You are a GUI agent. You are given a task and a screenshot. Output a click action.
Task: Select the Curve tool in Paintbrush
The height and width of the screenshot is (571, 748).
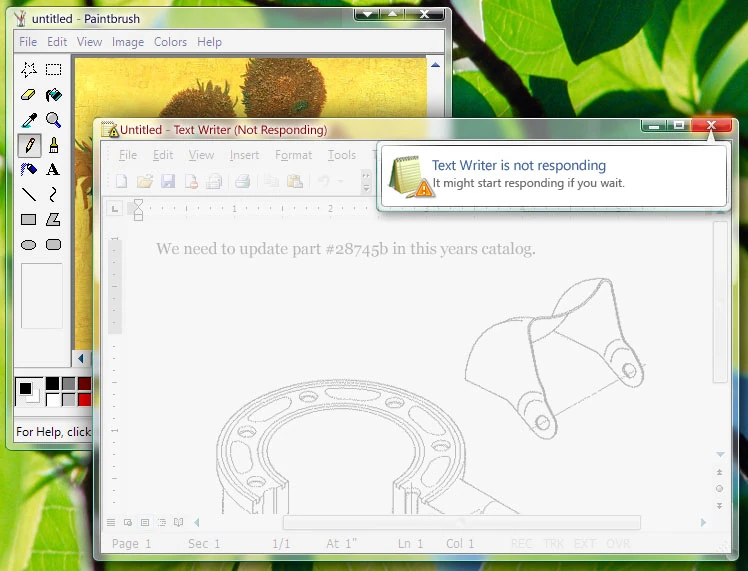coord(53,195)
